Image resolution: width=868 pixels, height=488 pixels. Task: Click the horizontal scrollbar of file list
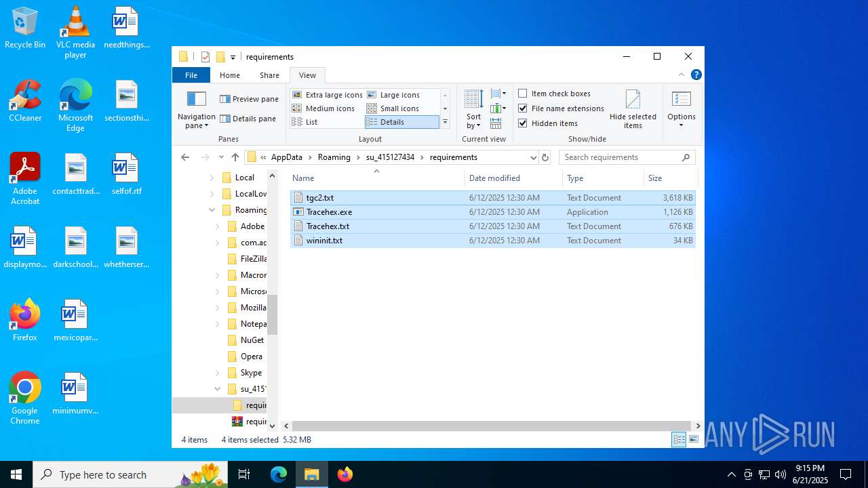click(x=492, y=426)
